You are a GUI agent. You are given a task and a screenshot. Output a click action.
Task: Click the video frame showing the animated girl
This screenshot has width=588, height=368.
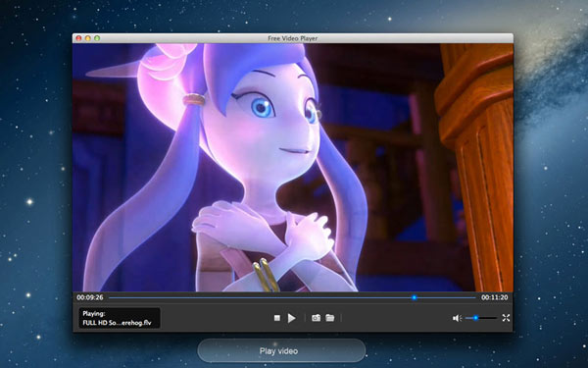(x=292, y=168)
